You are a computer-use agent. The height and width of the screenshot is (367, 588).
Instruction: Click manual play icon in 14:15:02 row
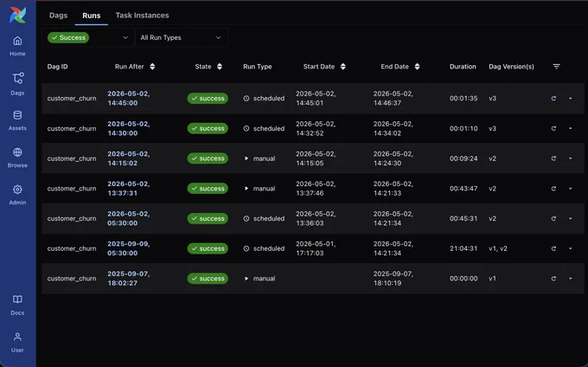246,158
